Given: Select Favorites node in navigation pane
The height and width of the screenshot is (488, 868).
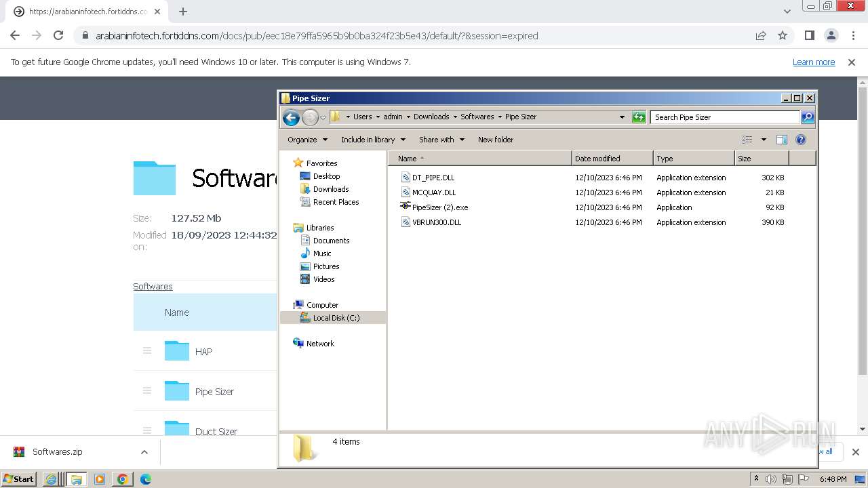Looking at the screenshot, I should click(321, 163).
